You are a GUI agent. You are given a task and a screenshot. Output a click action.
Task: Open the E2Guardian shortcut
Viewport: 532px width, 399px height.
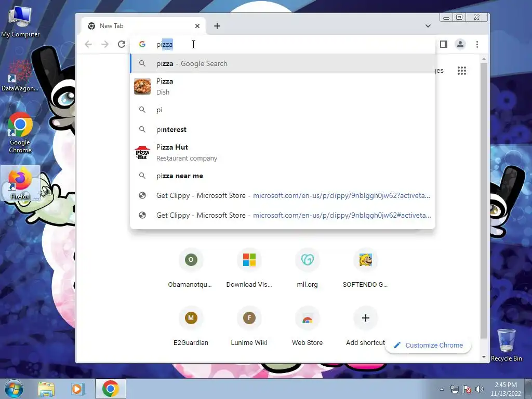(191, 326)
